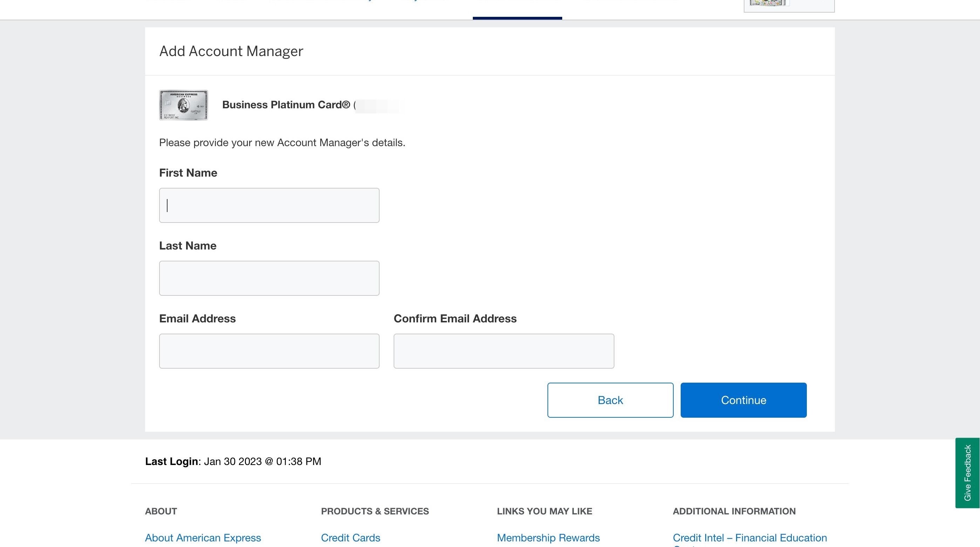Click the ADDITIONAL INFORMATION footer heading

[x=734, y=511]
